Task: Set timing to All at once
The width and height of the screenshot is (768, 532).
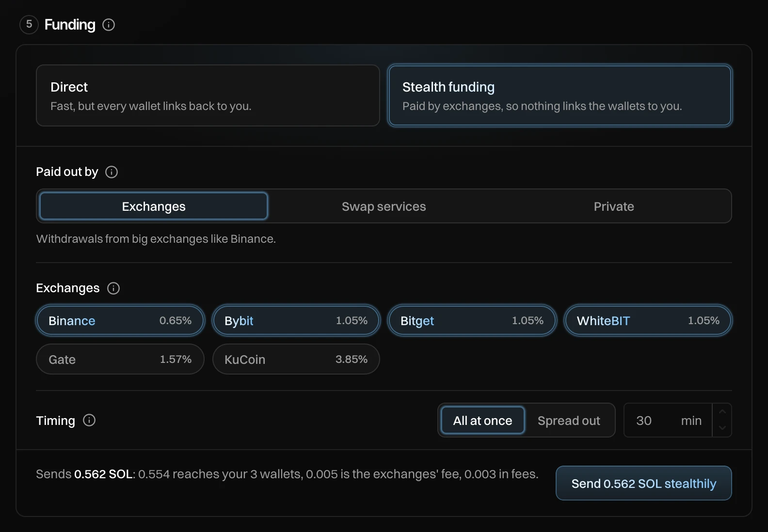Action: 483,421
